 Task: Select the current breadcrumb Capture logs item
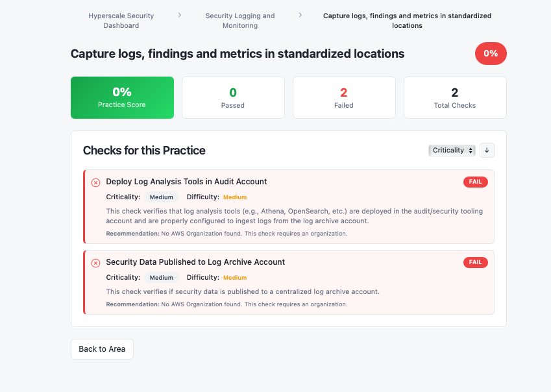click(407, 19)
